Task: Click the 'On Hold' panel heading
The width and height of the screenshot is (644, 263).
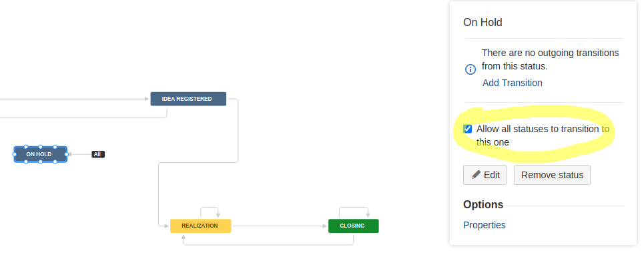Action: [482, 22]
